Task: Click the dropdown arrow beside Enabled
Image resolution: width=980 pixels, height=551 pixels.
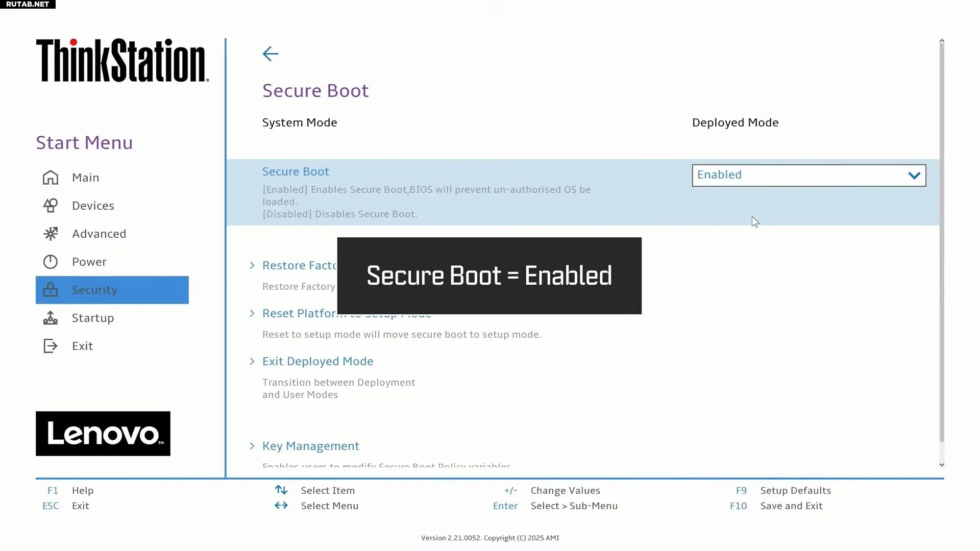Action: (x=914, y=176)
